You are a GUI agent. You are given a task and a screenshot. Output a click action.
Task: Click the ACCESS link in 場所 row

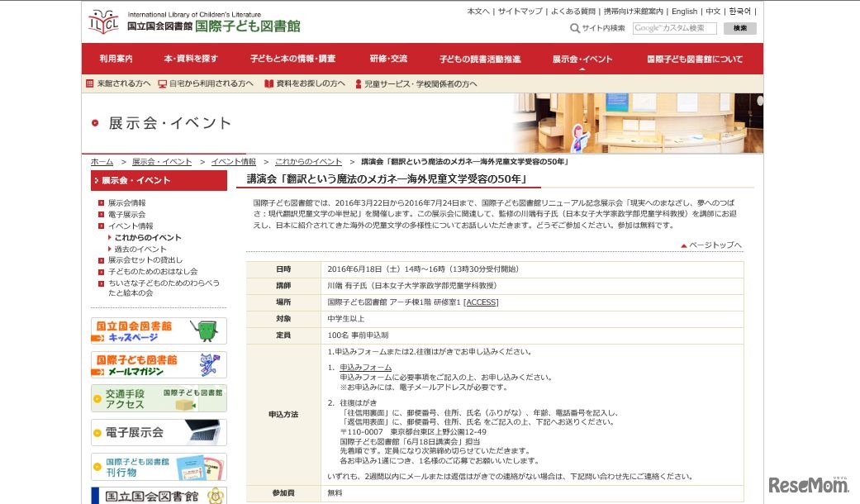pos(482,302)
